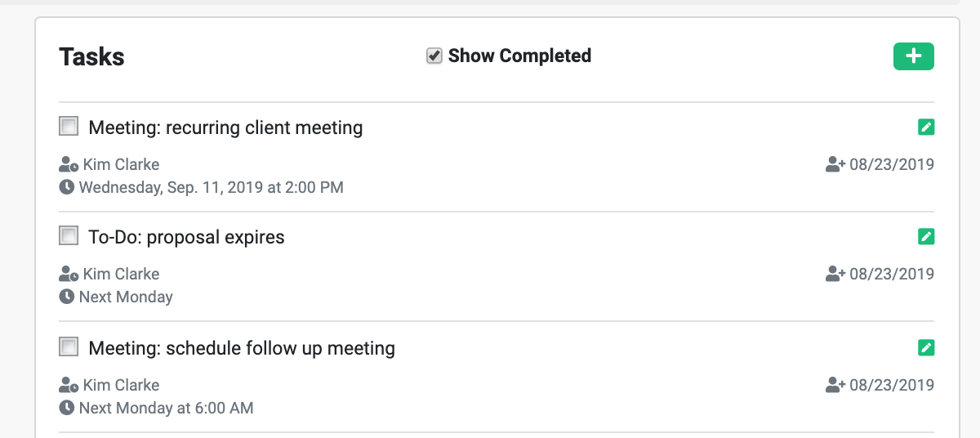Click the Show Completed label text
Screen dimensions: 980x438
(x=519, y=56)
